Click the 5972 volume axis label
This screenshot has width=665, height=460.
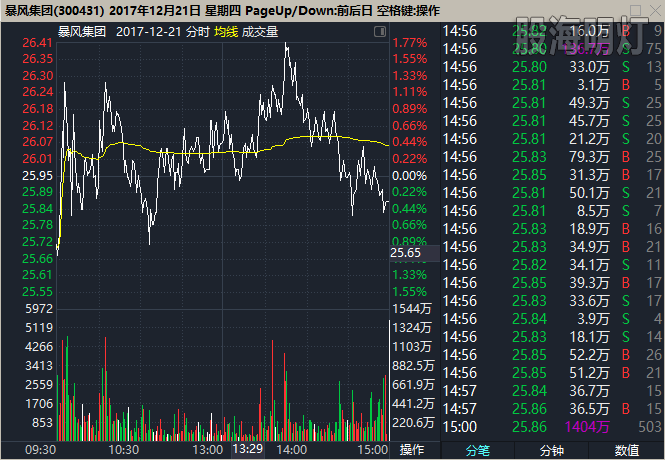click(x=39, y=309)
